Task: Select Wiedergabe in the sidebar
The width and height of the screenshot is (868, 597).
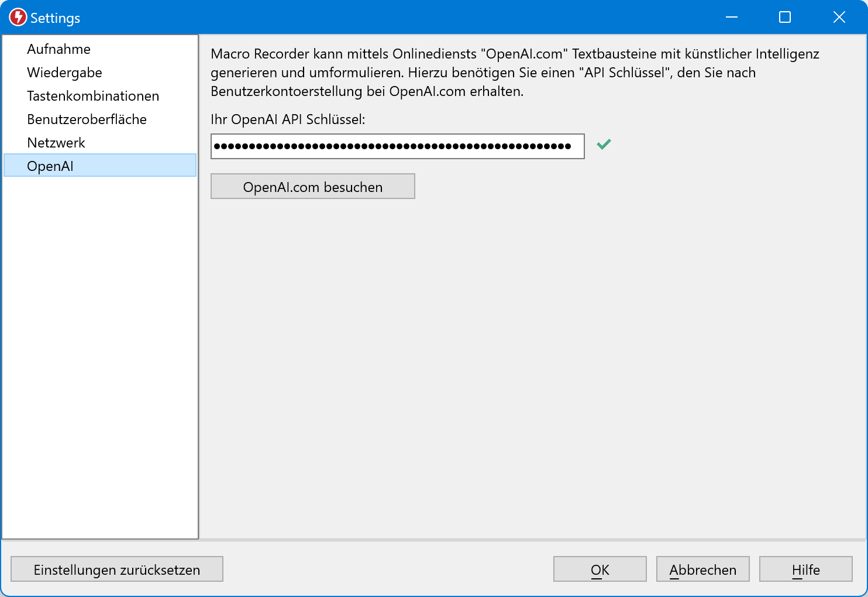Action: coord(100,73)
